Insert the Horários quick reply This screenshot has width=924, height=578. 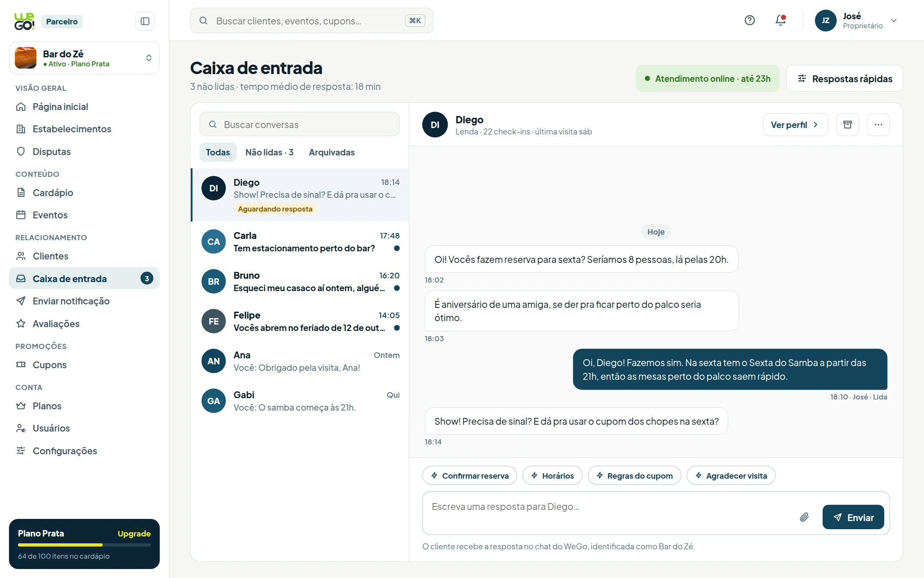pyautogui.click(x=552, y=476)
